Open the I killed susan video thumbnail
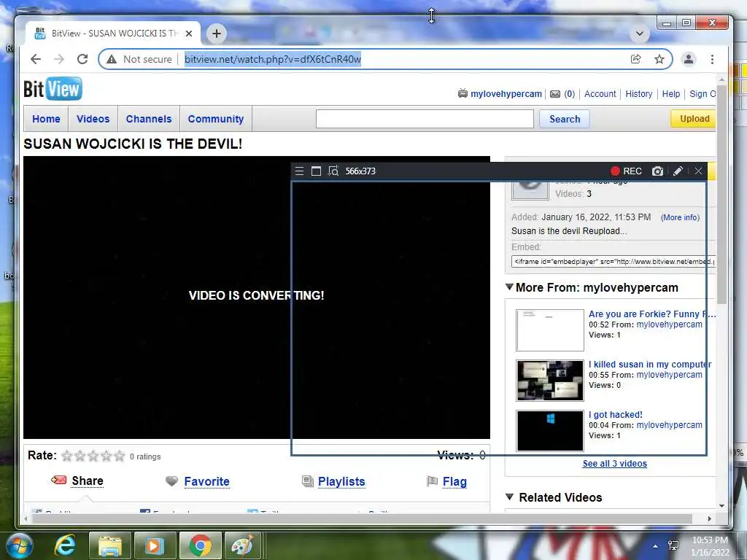 (x=550, y=380)
